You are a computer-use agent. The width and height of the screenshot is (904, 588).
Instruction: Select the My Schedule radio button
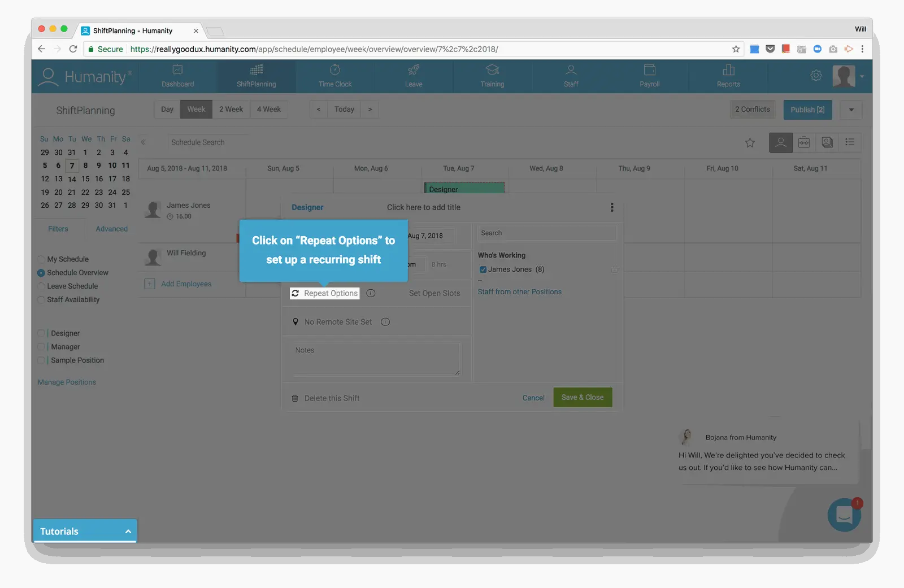click(41, 259)
